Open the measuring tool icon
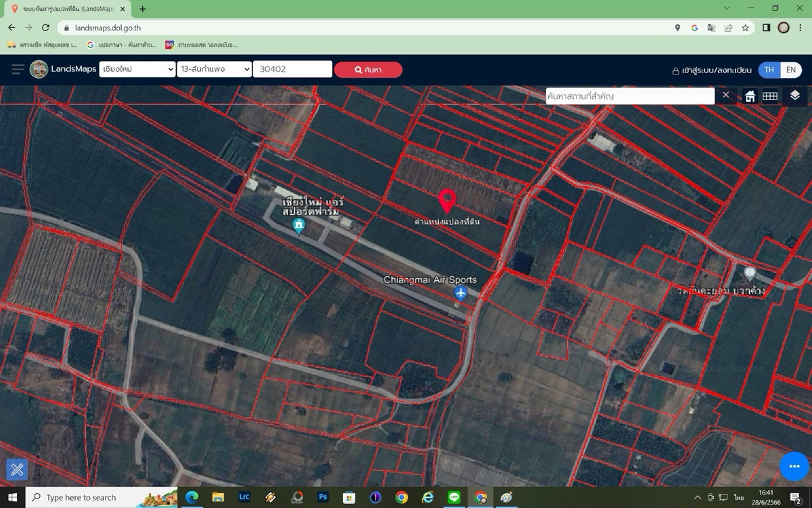Screen dimensions: 812x508 coord(17,469)
